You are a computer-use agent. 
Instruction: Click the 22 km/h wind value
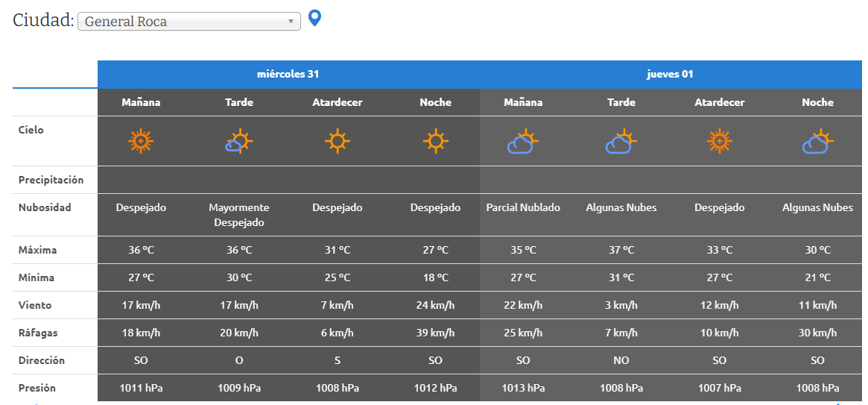pos(523,305)
